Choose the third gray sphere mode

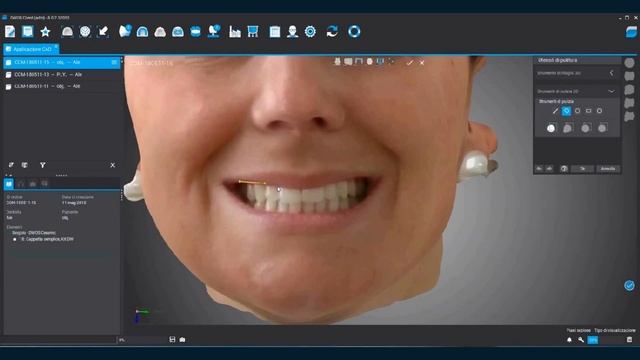[585, 128]
